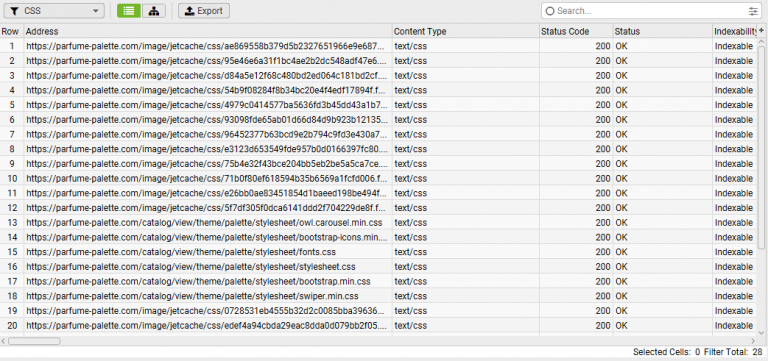Click horizontal scrollbar left arrow
The height and width of the screenshot is (361, 768).
tap(4, 341)
